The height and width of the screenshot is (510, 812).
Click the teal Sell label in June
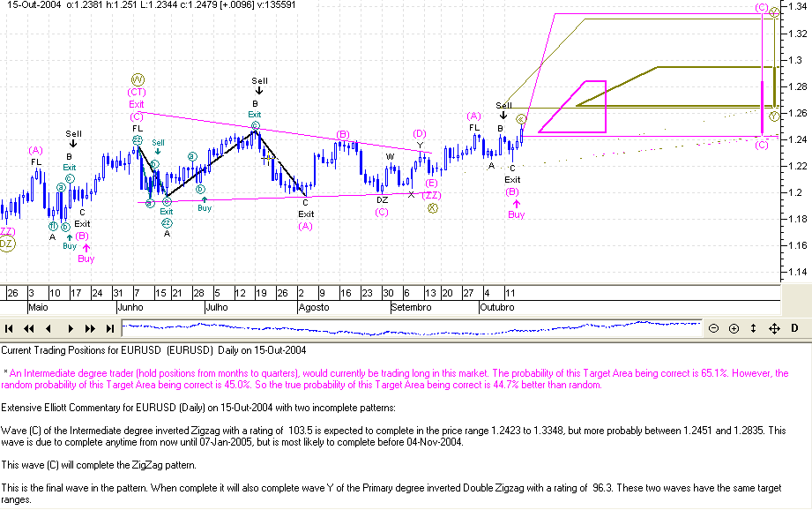[158, 143]
